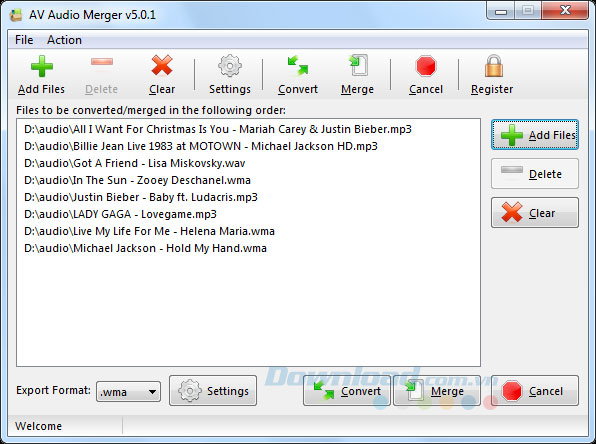Click the bottom Merge button
The image size is (596, 444).
[437, 391]
